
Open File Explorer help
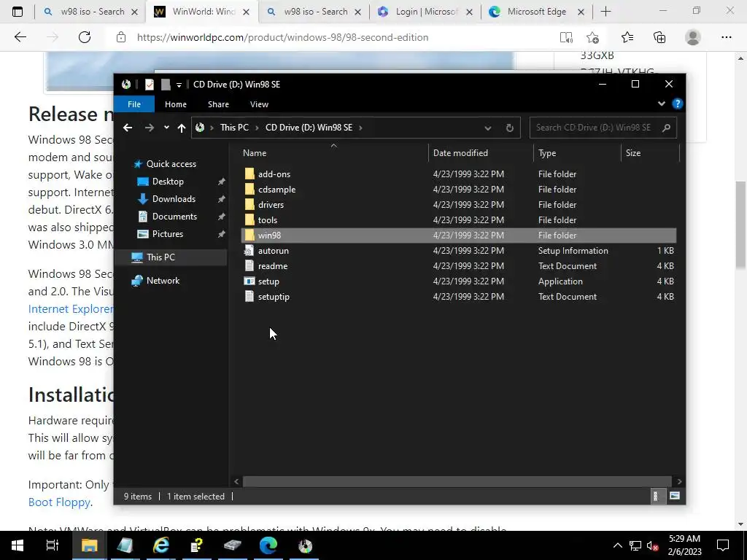tap(677, 104)
